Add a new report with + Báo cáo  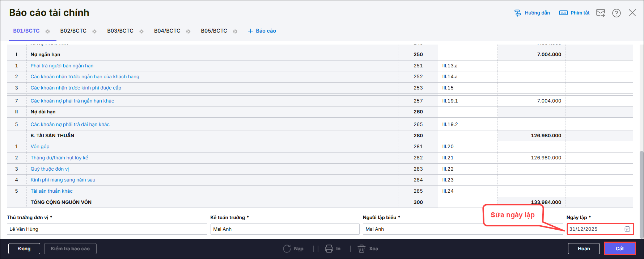[262, 31]
